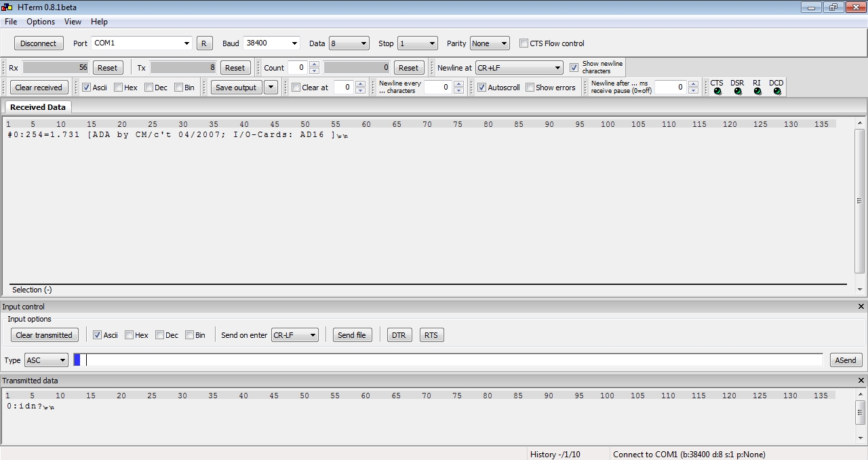The image size is (868, 460).
Task: Click the RI status indicator LED
Action: point(757,92)
